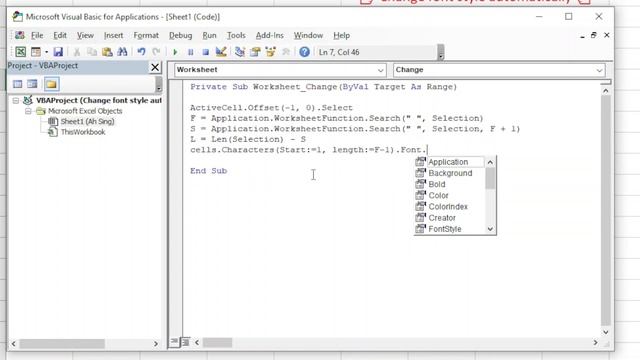Open the View menu
Image resolution: width=640 pixels, height=360 pixels.
click(85, 36)
